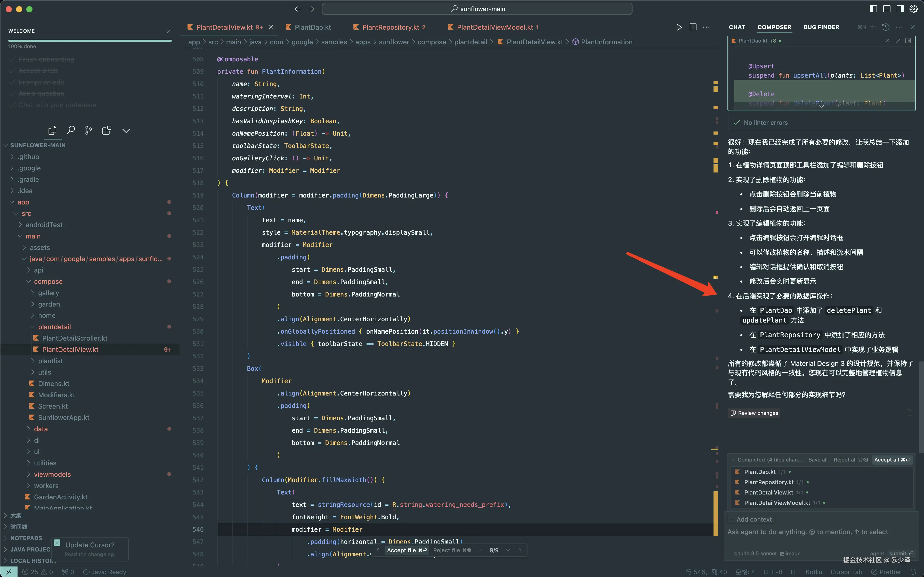
Task: Open the Source Control icon
Action: pos(88,130)
